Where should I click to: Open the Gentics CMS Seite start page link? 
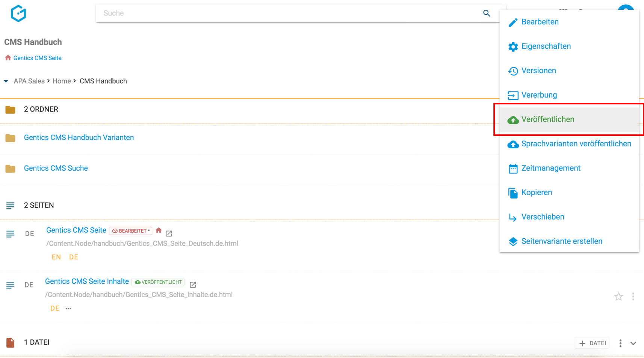(x=37, y=58)
